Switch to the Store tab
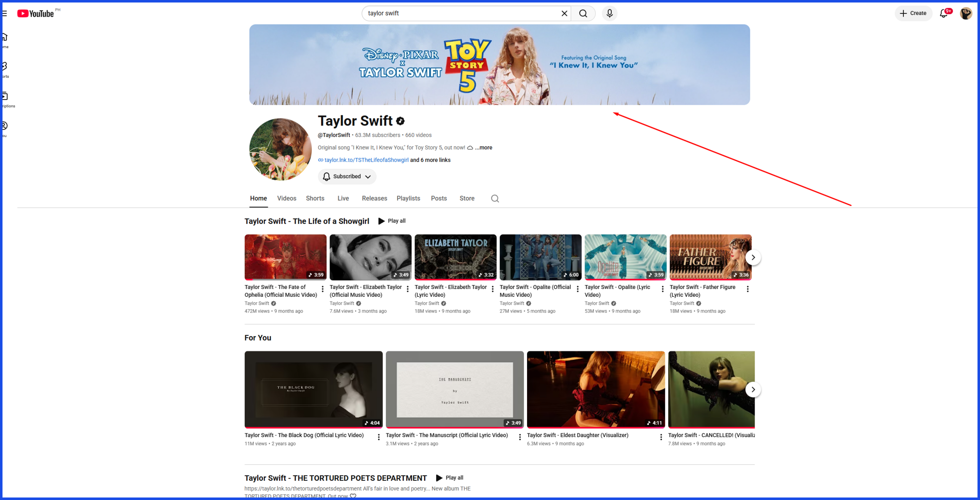Viewport: 980px width, 500px height. pos(467,199)
